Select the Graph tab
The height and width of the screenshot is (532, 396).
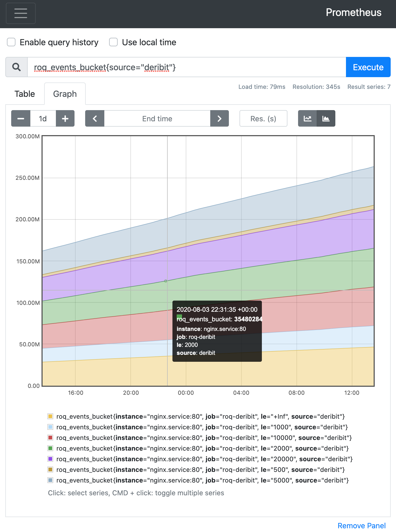65,94
